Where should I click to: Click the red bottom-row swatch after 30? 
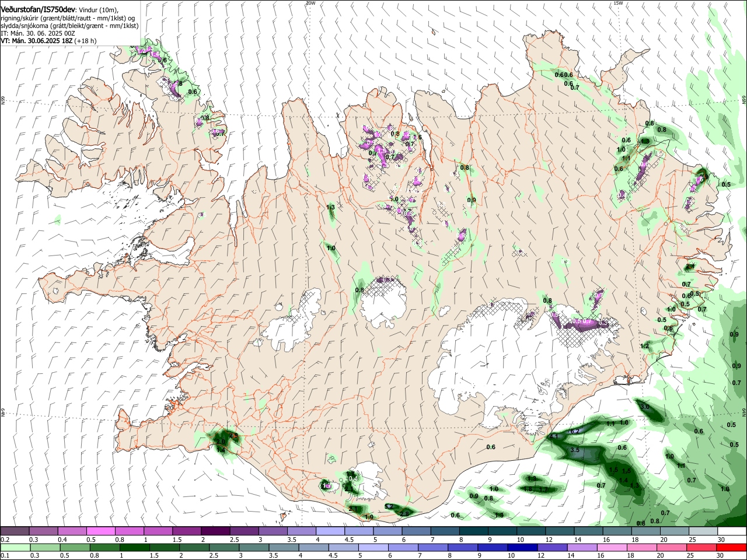(731, 548)
